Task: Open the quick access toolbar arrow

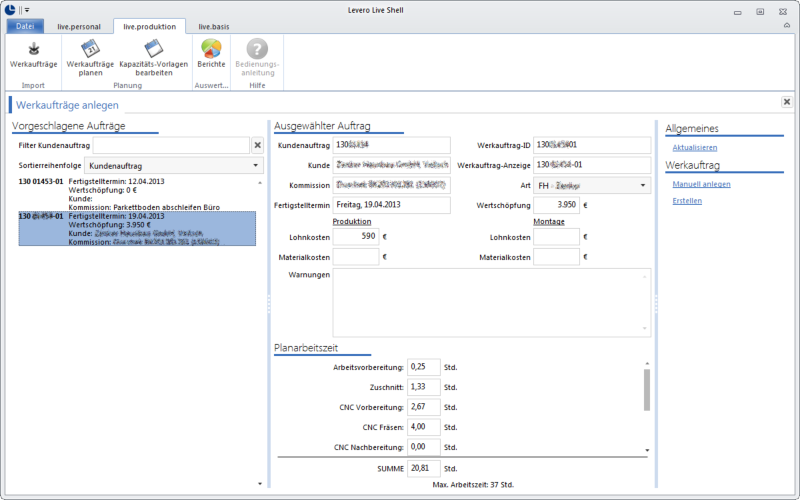Action: coord(27,10)
